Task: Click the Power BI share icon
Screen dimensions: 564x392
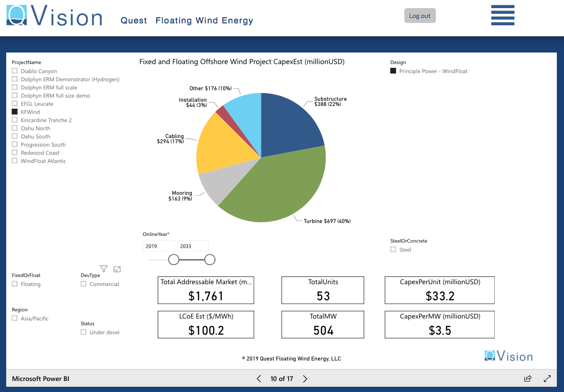Action: click(x=528, y=378)
